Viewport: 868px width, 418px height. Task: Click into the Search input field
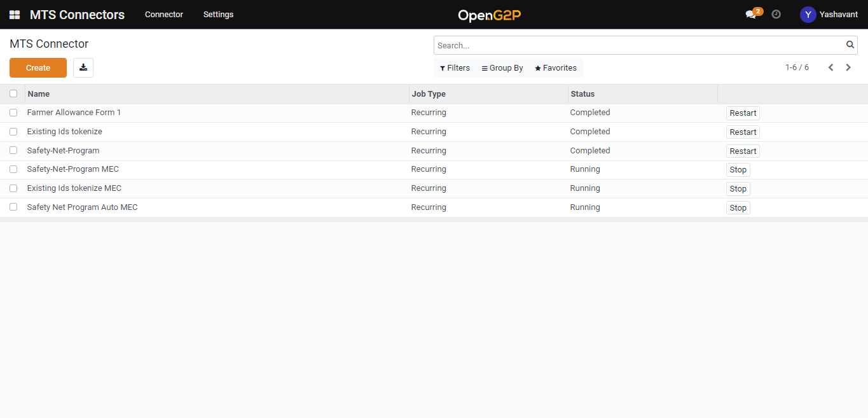(636, 45)
